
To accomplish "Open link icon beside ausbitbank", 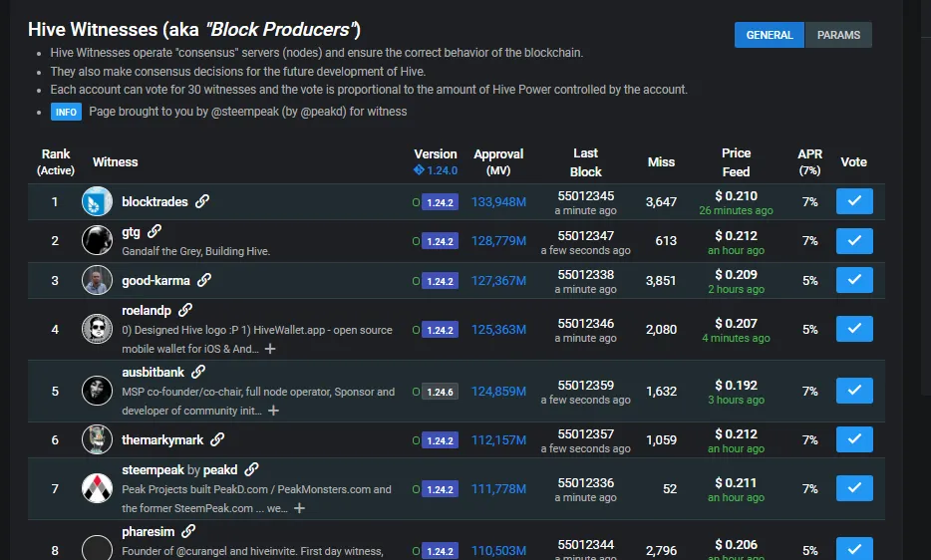I will click(198, 372).
